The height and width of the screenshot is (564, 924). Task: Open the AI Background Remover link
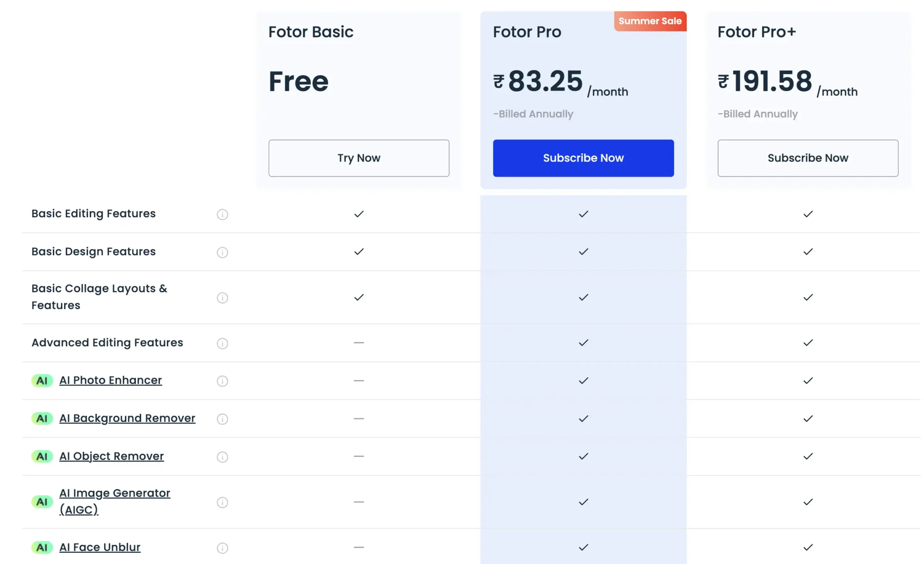127,418
